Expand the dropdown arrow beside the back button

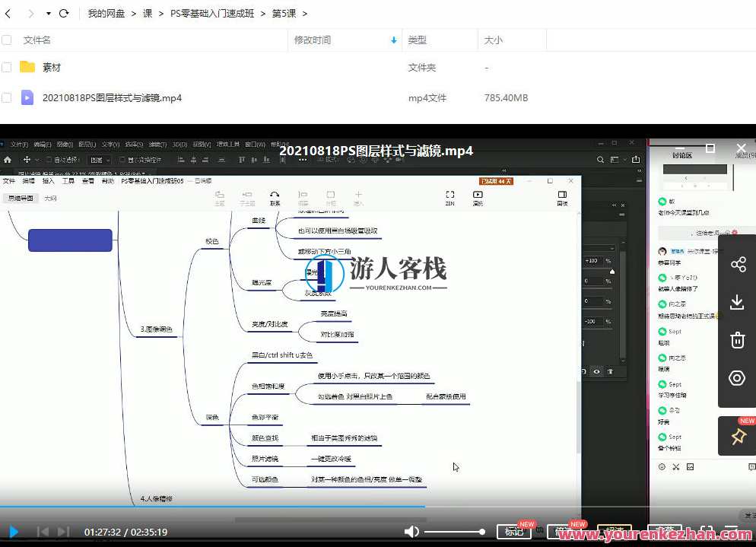coord(48,13)
